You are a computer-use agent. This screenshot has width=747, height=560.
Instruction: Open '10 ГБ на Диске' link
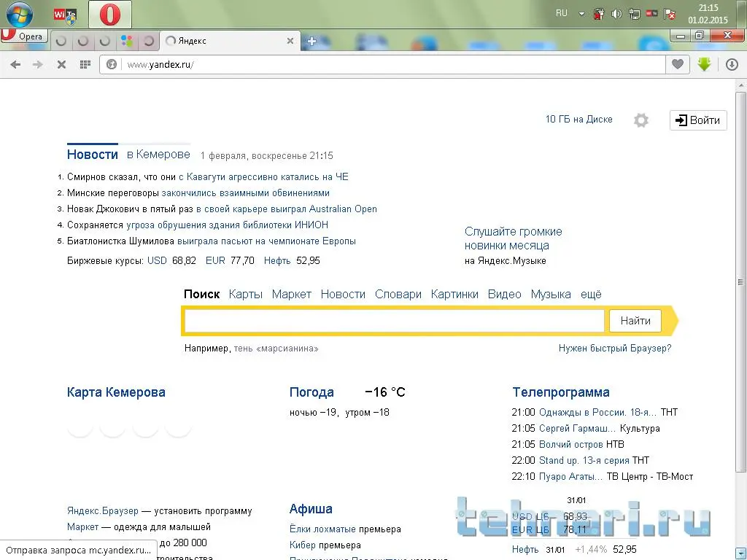[x=578, y=120]
